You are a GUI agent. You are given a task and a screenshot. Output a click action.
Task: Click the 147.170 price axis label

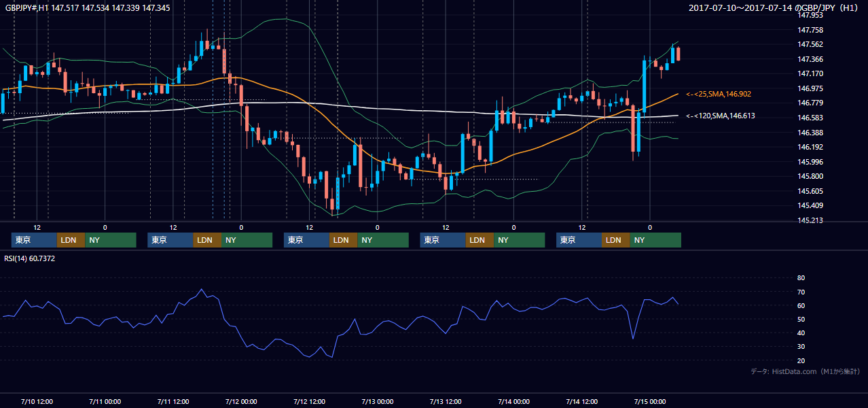click(810, 73)
